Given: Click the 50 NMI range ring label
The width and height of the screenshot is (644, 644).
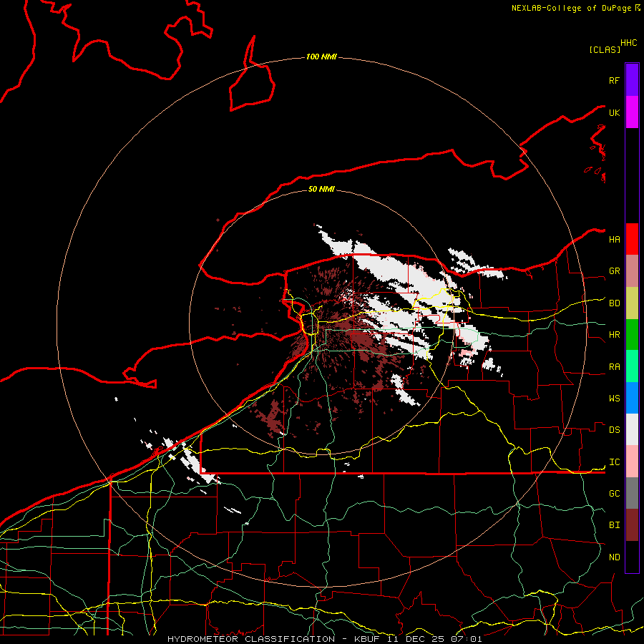Looking at the screenshot, I should tap(321, 189).
